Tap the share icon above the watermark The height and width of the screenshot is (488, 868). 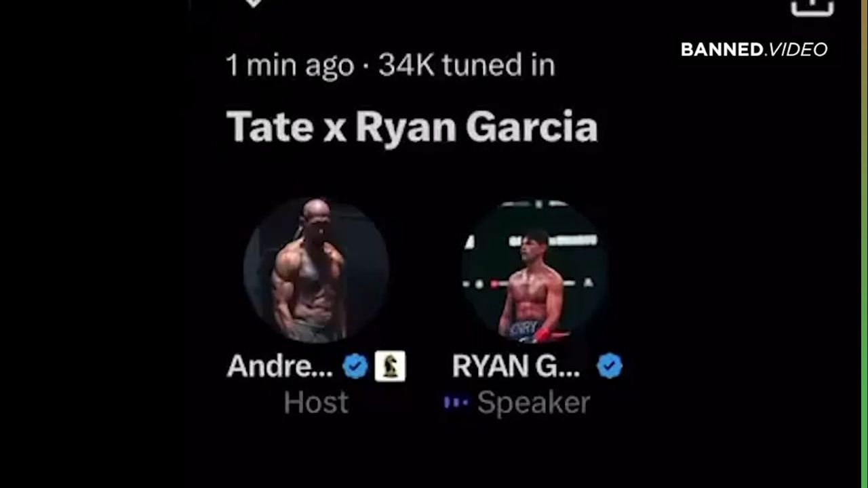(x=812, y=7)
